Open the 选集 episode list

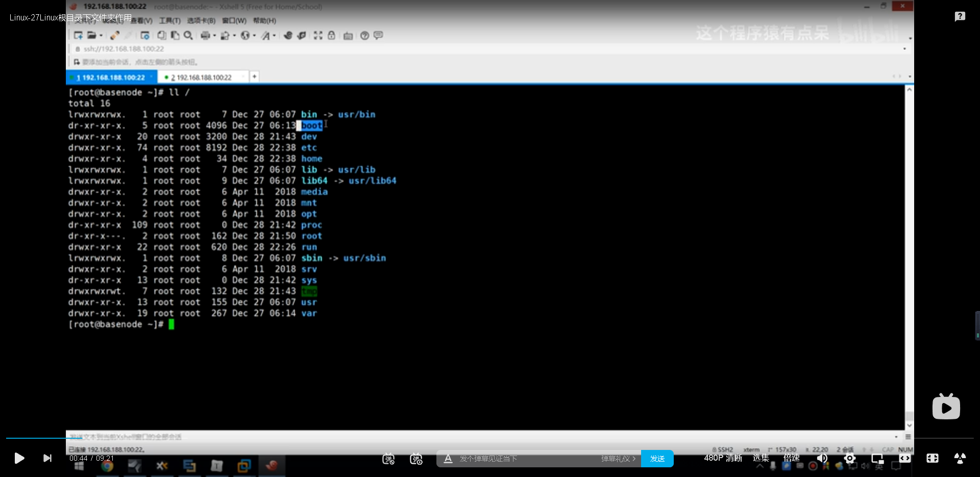761,458
